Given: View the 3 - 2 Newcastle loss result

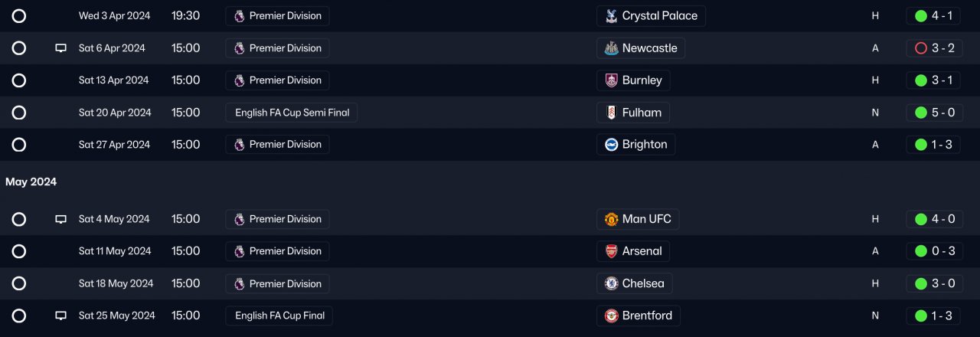Looking at the screenshot, I should pyautogui.click(x=933, y=48).
